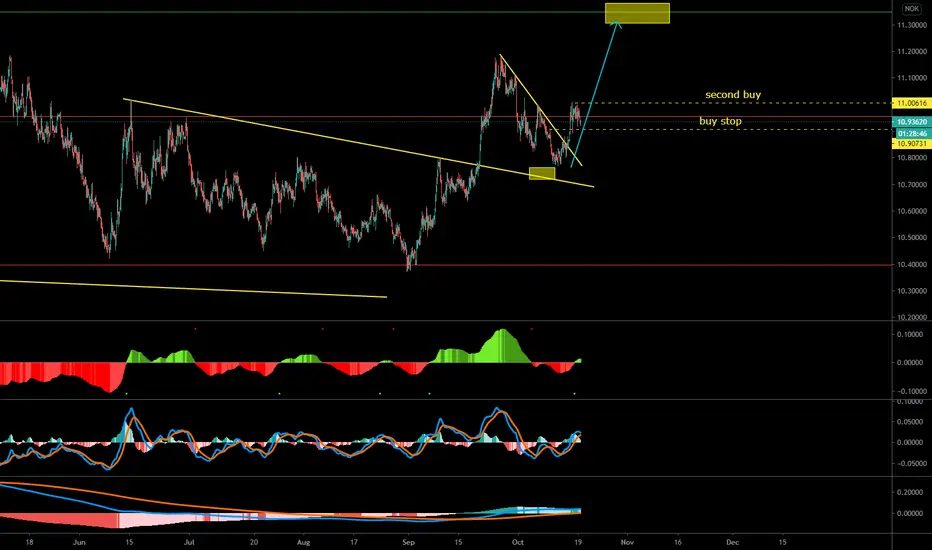Click the 10.90731 yellow price label
This screenshot has width=932, height=550.
pos(912,144)
